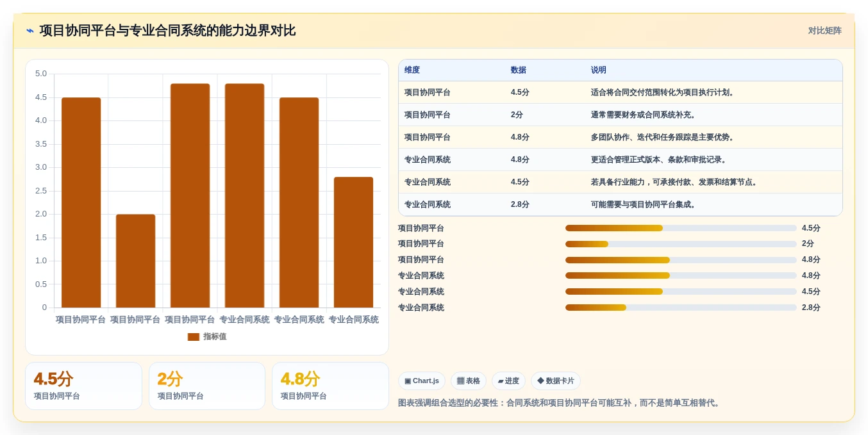Click row text 适合将合同交付范围转化为项目执行计划

pyautogui.click(x=662, y=93)
